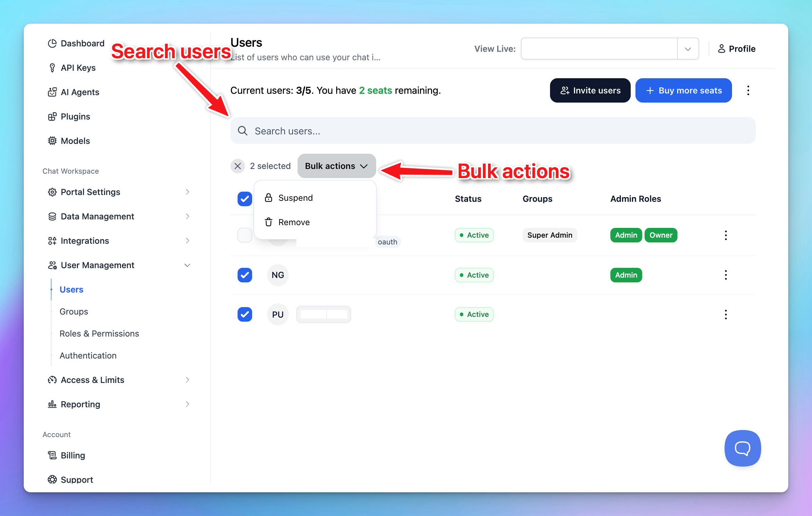Open the Bulk actions dropdown
Viewport: 812px width, 516px height.
[x=336, y=166]
